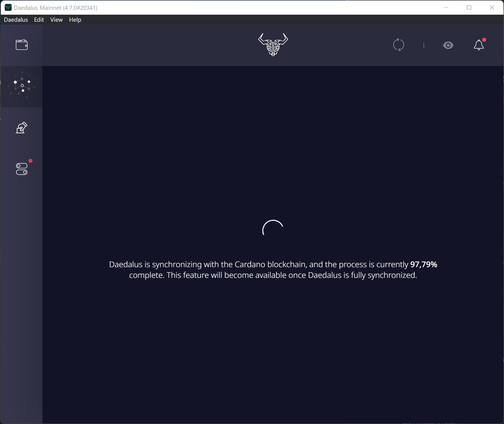Open the Daedalus menu

pyautogui.click(x=16, y=19)
